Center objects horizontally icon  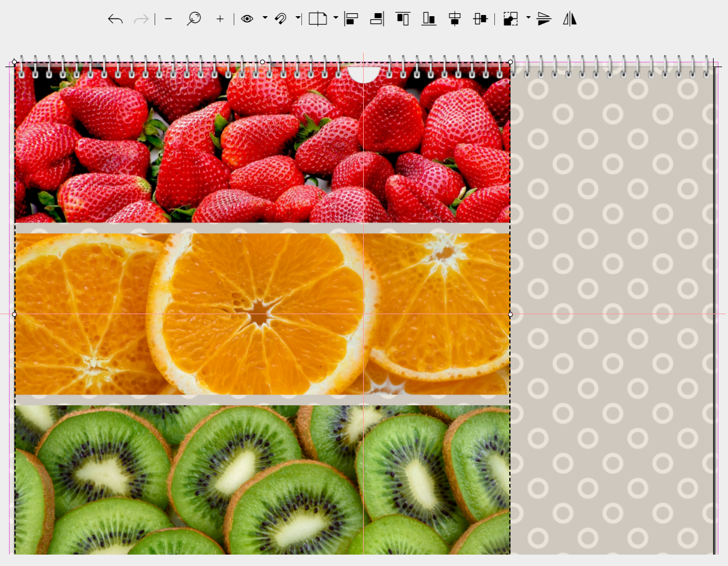455,19
